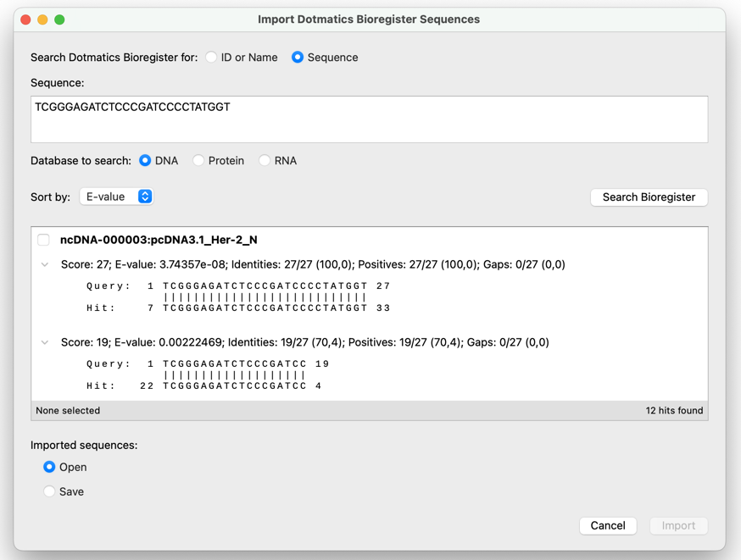Check the ncDNA-000003 hit checkbox

pyautogui.click(x=43, y=240)
